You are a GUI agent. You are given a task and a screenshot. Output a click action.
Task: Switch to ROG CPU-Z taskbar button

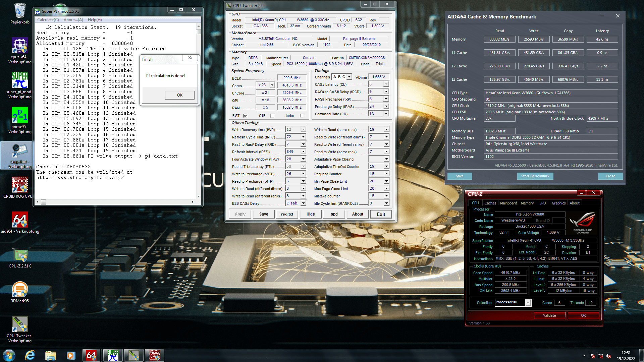(154, 355)
